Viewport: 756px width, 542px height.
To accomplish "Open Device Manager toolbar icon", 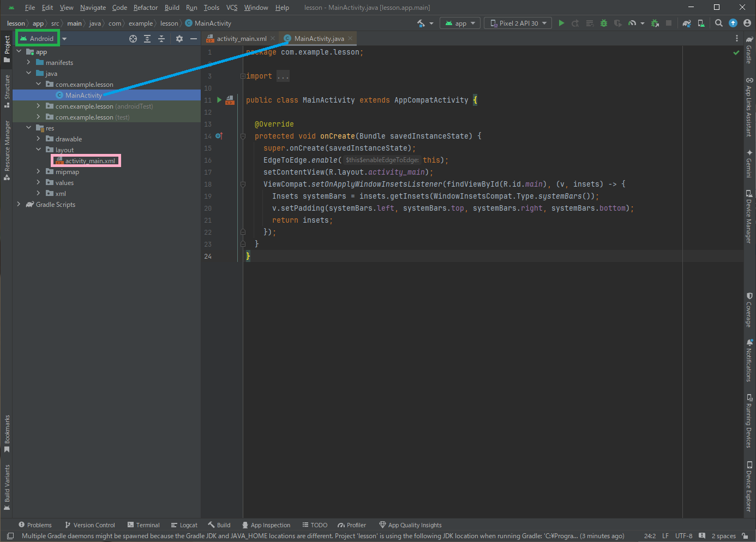I will pyautogui.click(x=701, y=23).
